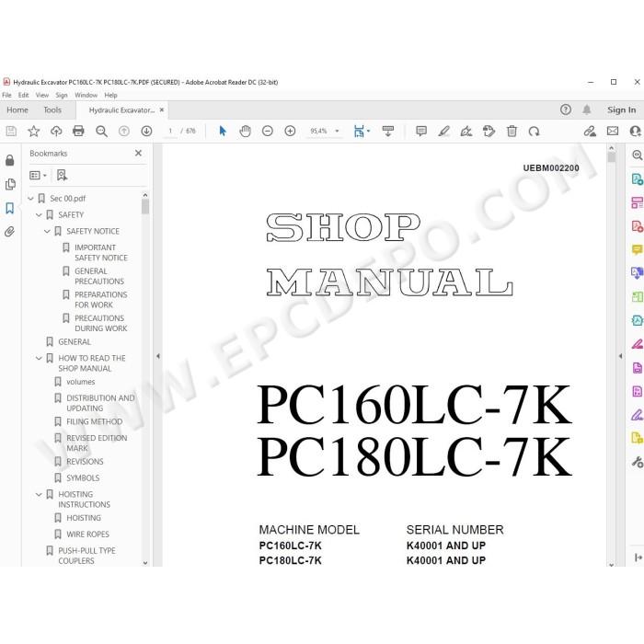Click the page number input field
Viewport: 644px width, 644px height.
[170, 131]
